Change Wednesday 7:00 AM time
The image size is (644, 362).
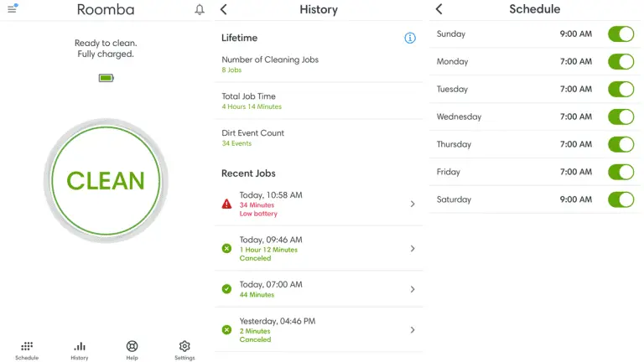point(576,116)
